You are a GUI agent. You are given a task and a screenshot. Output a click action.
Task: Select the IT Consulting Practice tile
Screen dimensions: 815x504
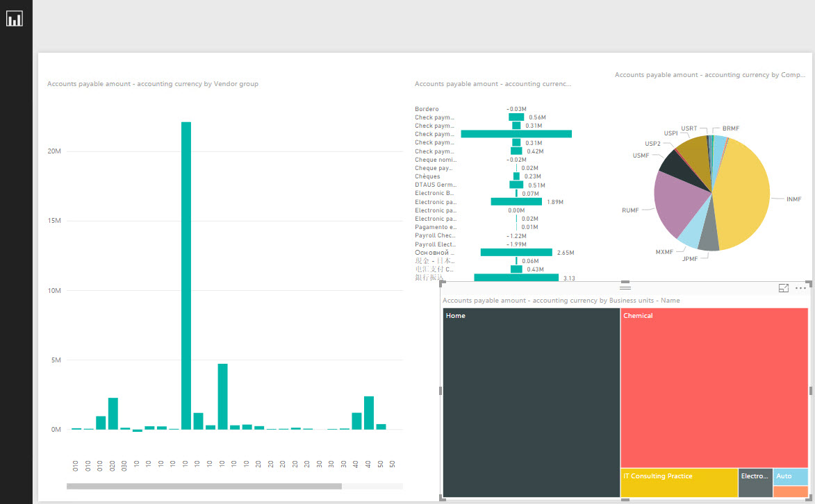pyautogui.click(x=678, y=483)
